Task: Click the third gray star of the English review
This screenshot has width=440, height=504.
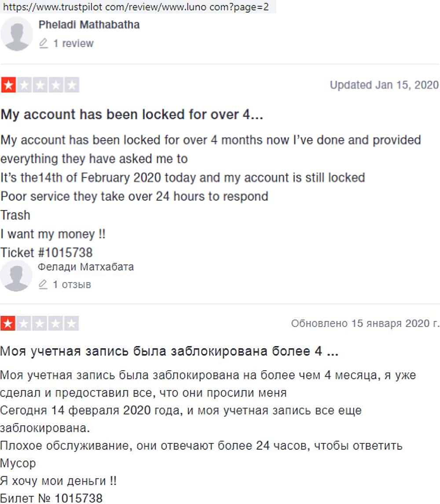Action: [40, 85]
